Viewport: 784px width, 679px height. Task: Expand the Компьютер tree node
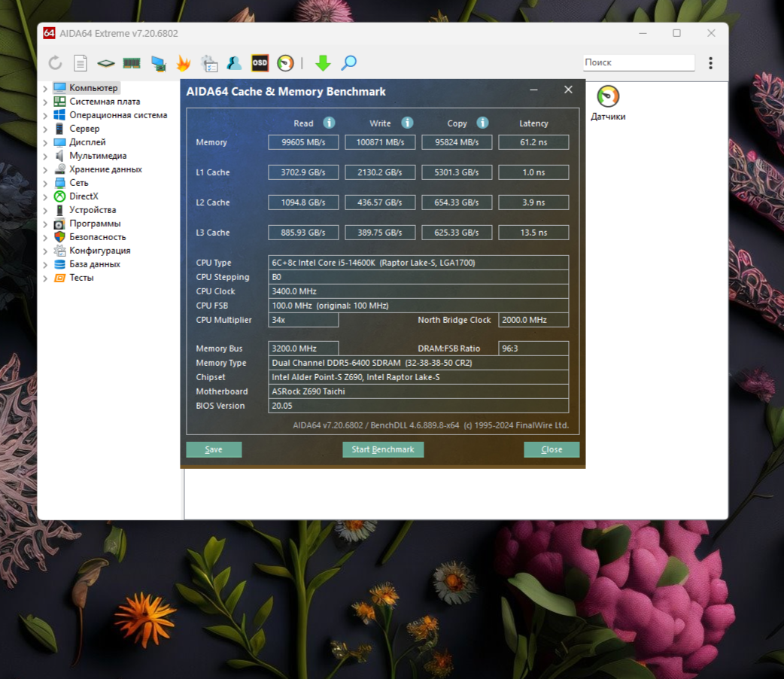coord(45,89)
